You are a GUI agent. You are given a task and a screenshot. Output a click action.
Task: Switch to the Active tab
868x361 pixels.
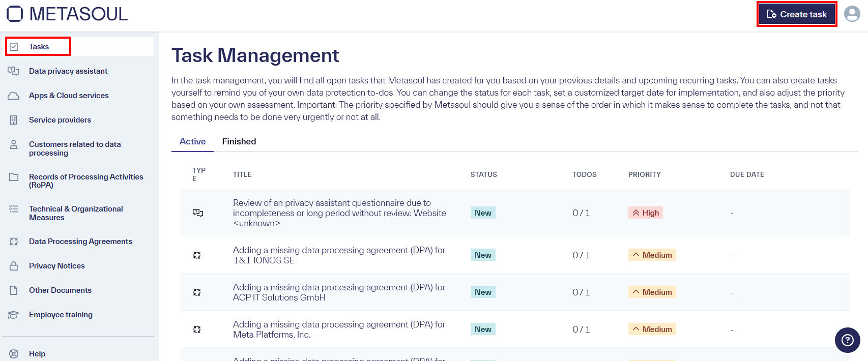click(193, 141)
